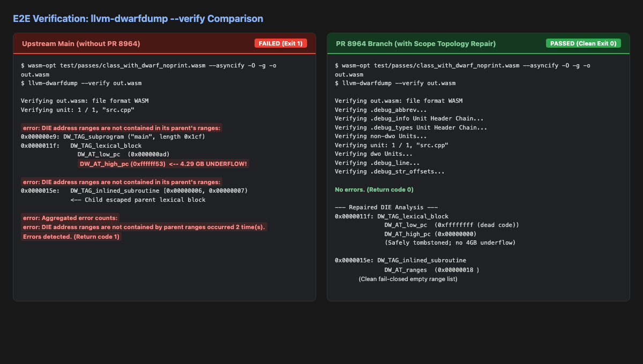Click 'Child escaped parent lexical block' note
Screen dimensions: 643x364
[138, 200]
